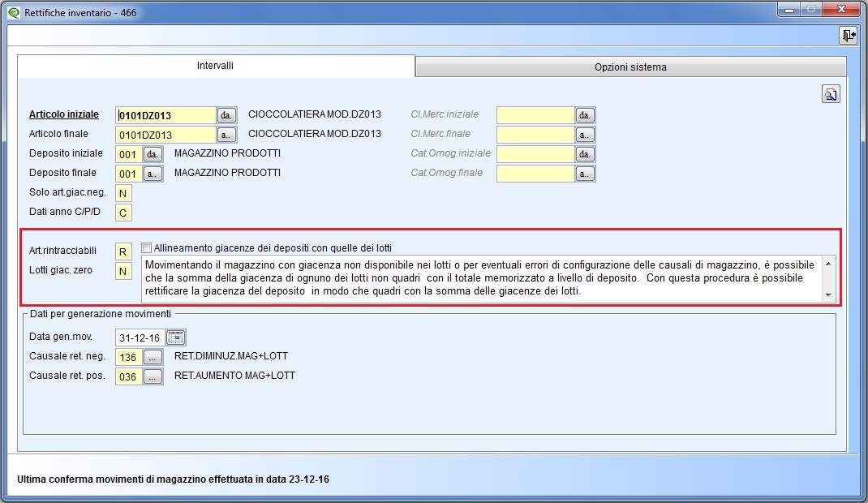
Task: Select the Intervalli tab
Action: [216, 66]
